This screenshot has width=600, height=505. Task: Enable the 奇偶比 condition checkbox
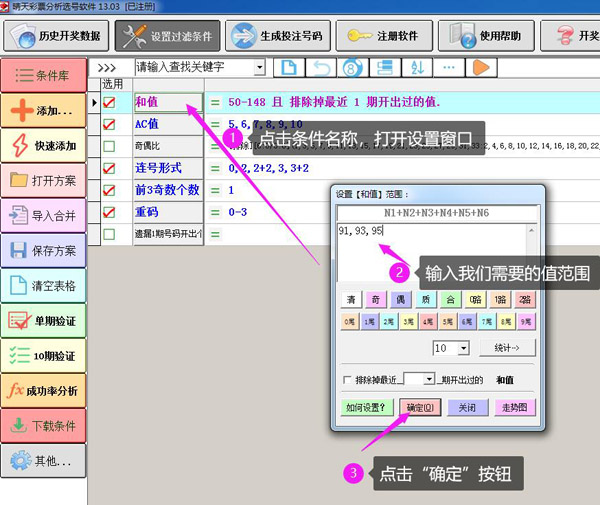110,146
